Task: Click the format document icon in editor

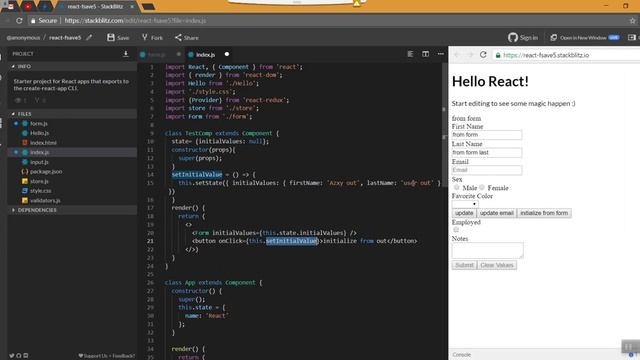Action: point(410,54)
